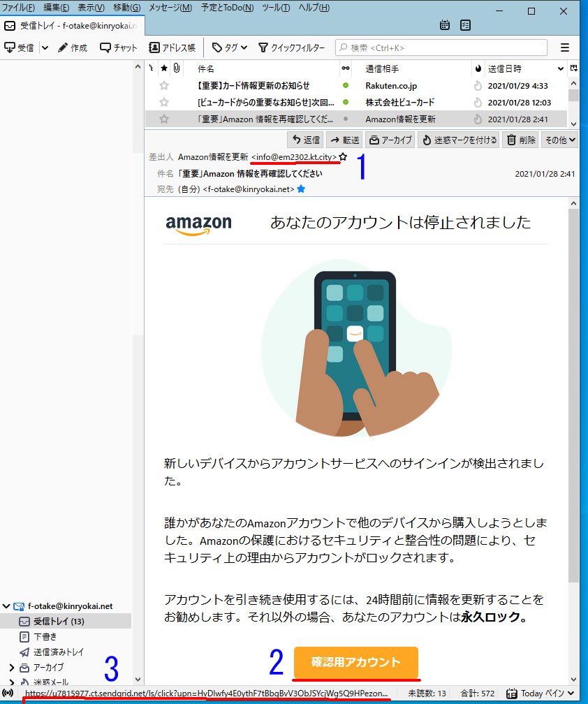Open the 表示(V) menu

pos(91,8)
